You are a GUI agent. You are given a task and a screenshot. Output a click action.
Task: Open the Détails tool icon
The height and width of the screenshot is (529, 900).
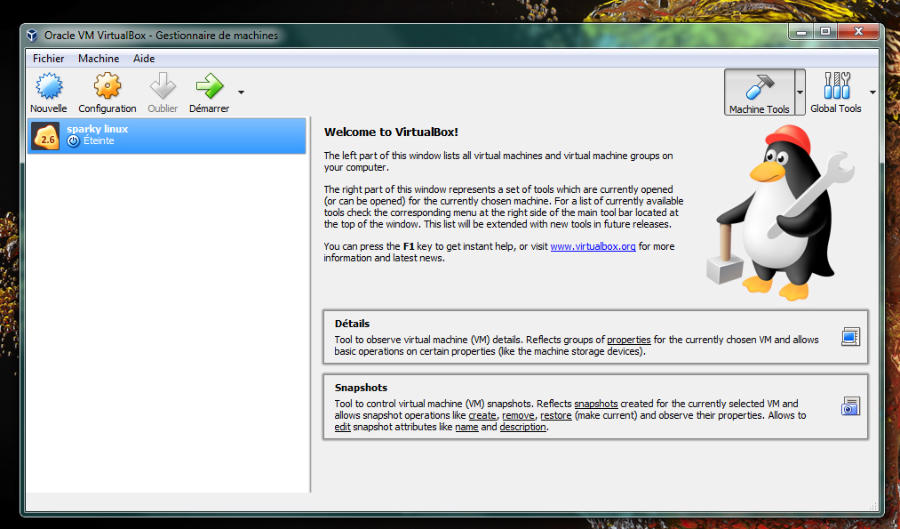click(x=850, y=337)
